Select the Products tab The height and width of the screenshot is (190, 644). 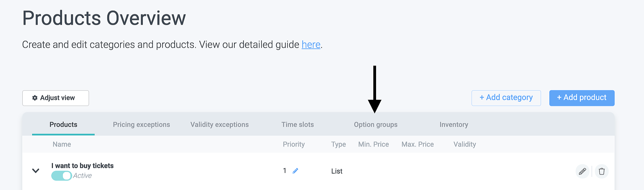63,125
